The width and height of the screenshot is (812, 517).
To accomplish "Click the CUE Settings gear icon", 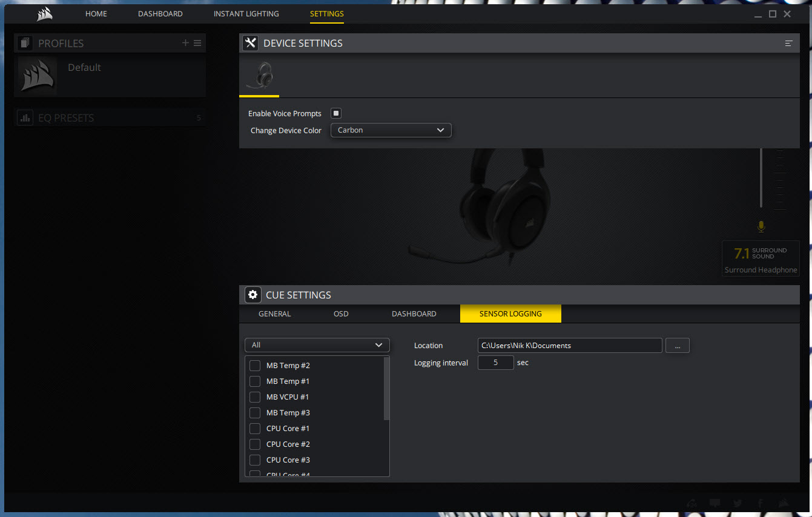I will (253, 295).
